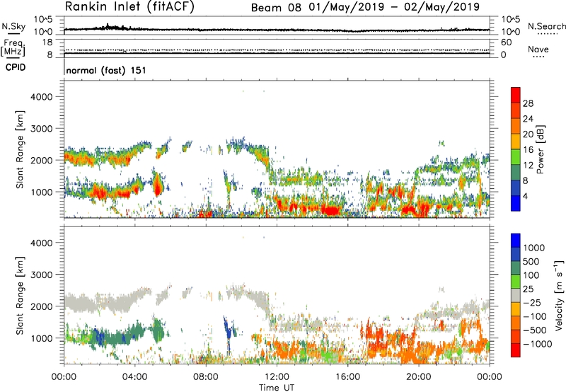Select the "Beam 08" label in header
566x392 pixels.
pos(276,7)
